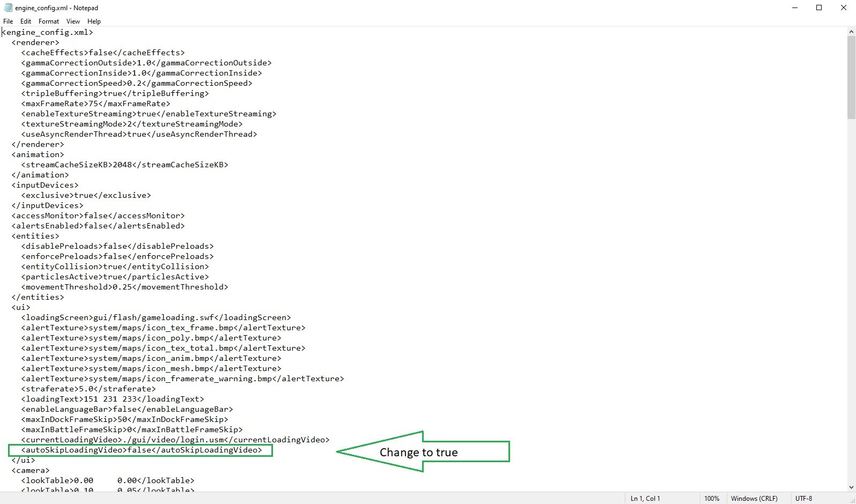Viewport: 856px width, 504px height.
Task: Click the Ln 1, Col 1 status indicator
Action: click(645, 499)
